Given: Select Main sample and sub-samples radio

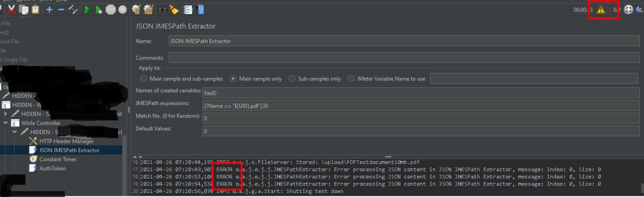Looking at the screenshot, I should pos(144,79).
